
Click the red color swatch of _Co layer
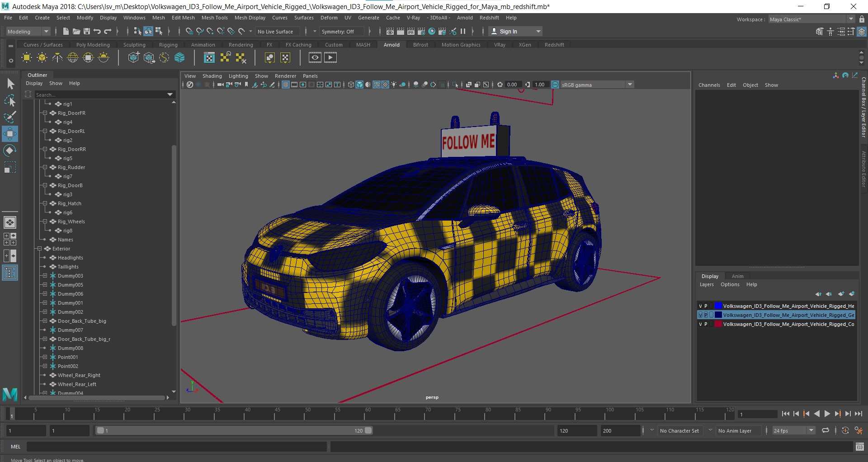pyautogui.click(x=718, y=324)
